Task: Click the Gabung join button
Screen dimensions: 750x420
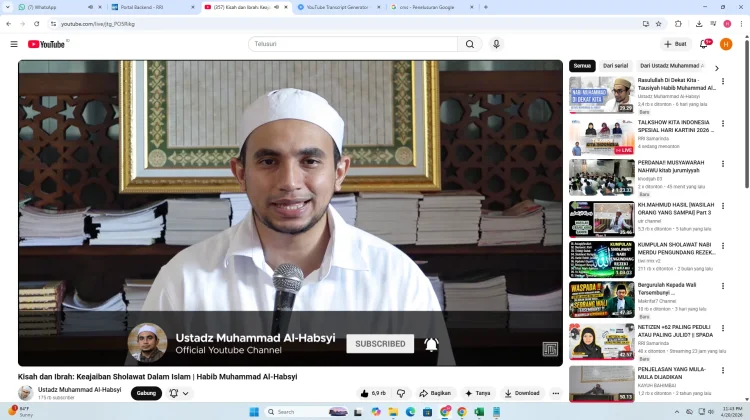Action: tap(146, 393)
